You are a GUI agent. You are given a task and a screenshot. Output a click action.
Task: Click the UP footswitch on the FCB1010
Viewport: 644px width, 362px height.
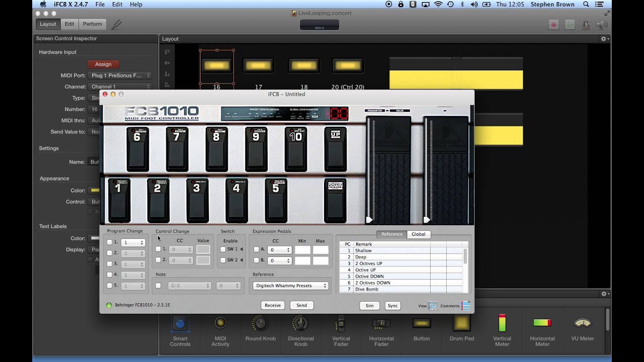(335, 149)
